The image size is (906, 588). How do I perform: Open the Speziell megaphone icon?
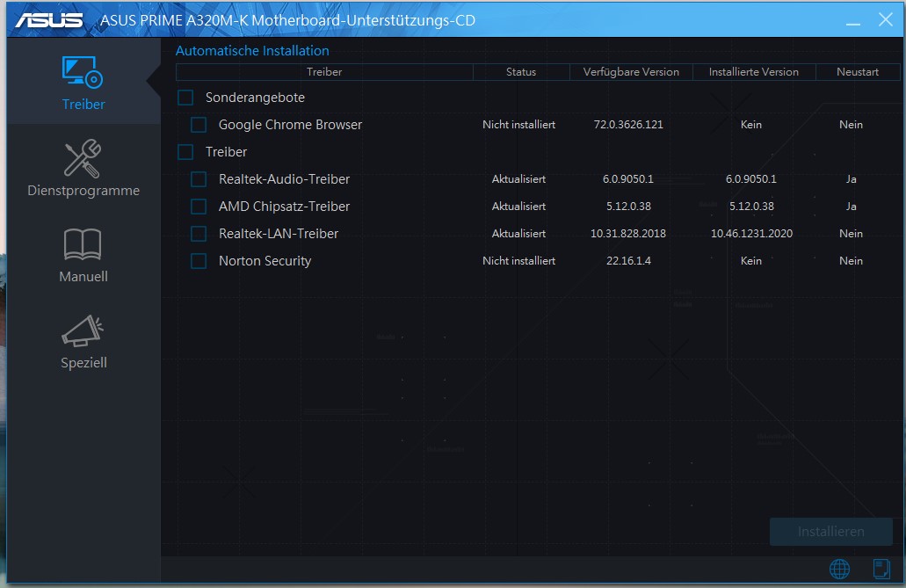click(83, 330)
